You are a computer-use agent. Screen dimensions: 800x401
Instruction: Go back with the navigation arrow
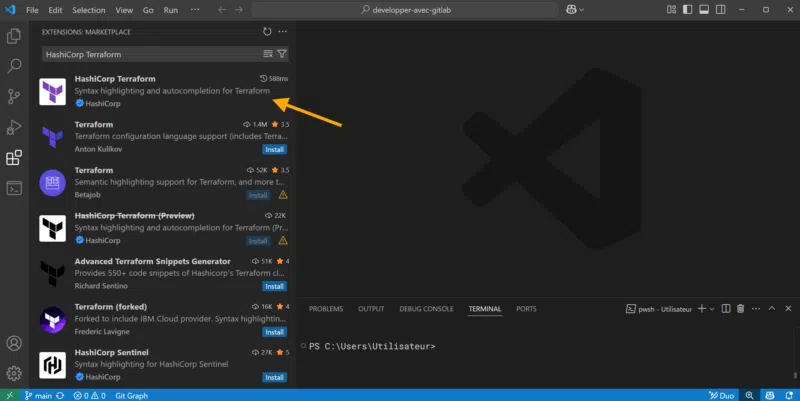[222, 10]
